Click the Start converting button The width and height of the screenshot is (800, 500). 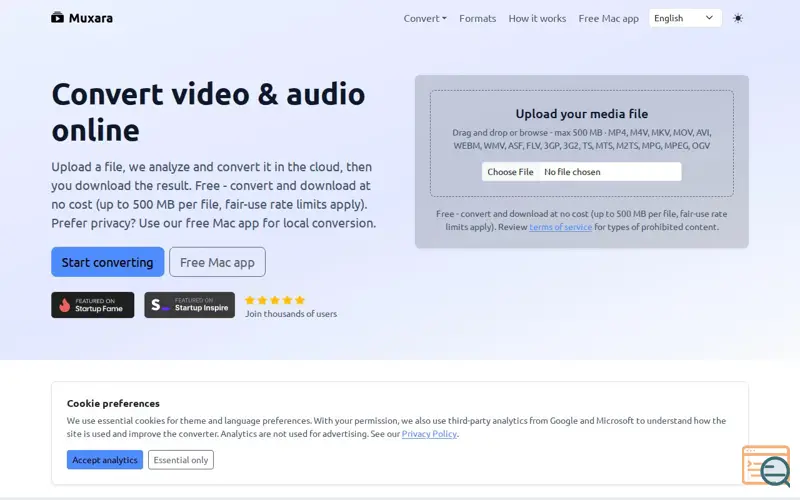click(x=108, y=262)
